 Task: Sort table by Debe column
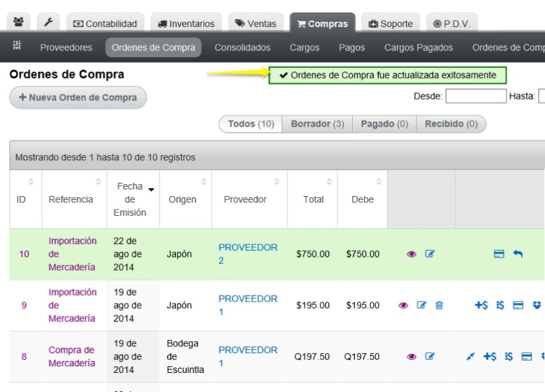click(x=362, y=199)
